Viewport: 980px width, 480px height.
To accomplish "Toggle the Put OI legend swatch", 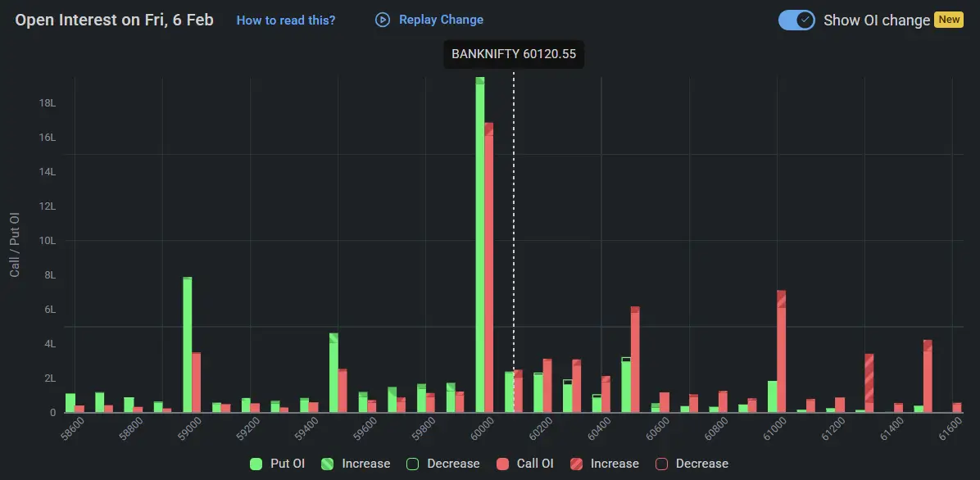I will pyautogui.click(x=256, y=464).
